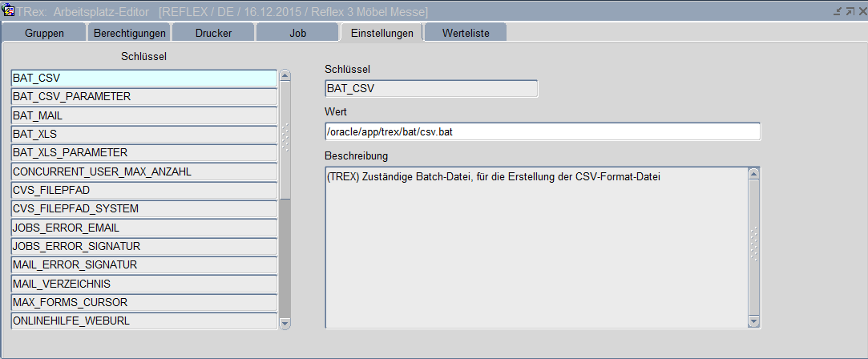Click the TRex application icon in title bar
The height and width of the screenshot is (359, 868).
[10, 11]
